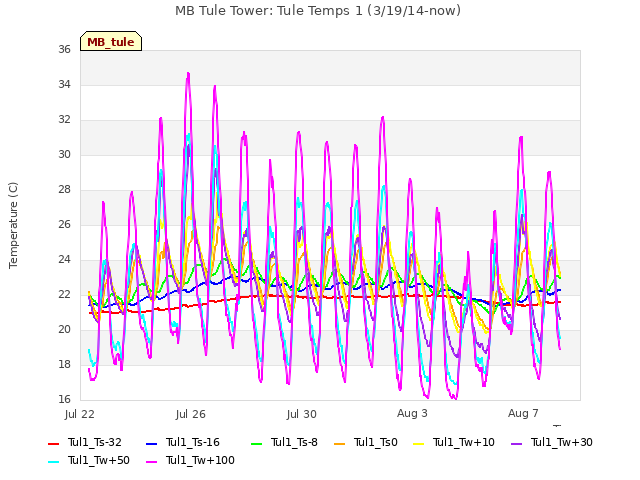640x480 pixels.
Task: Click the blue Tul1_Ts-16 legend swatch
Action: pos(151,444)
